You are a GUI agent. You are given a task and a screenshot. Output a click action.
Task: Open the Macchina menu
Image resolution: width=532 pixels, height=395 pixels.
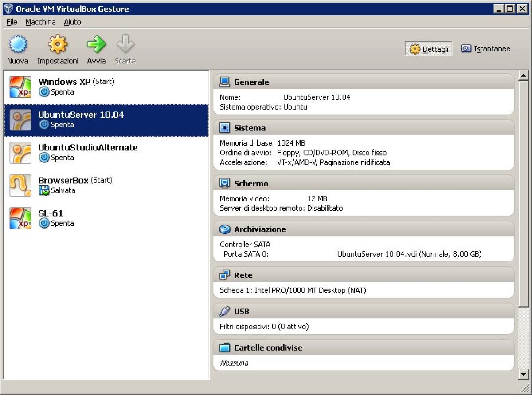pos(40,22)
